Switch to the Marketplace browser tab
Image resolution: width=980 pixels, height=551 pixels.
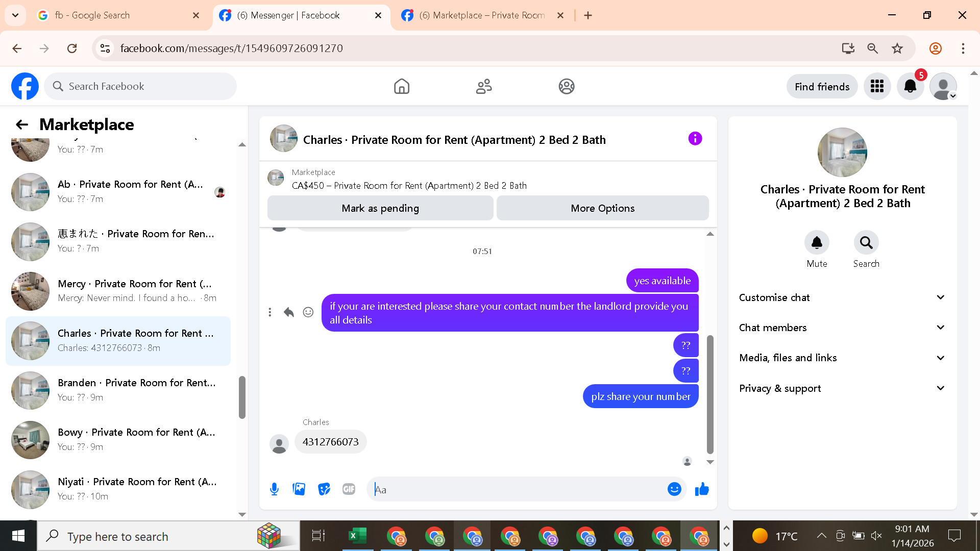click(481, 15)
